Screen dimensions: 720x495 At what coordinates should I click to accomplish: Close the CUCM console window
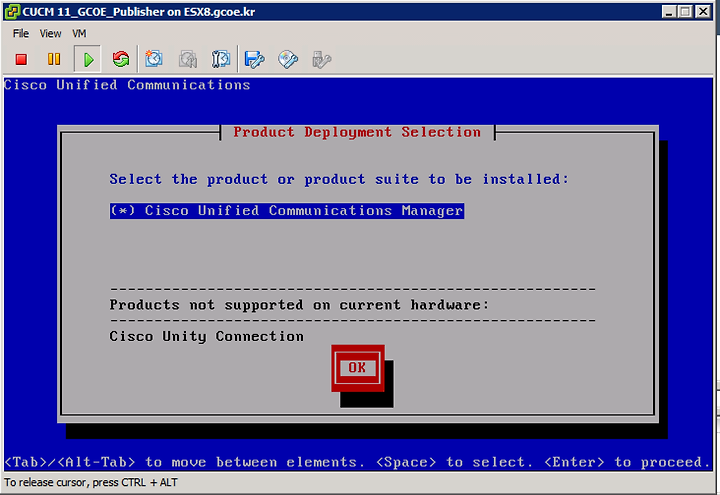(x=703, y=11)
